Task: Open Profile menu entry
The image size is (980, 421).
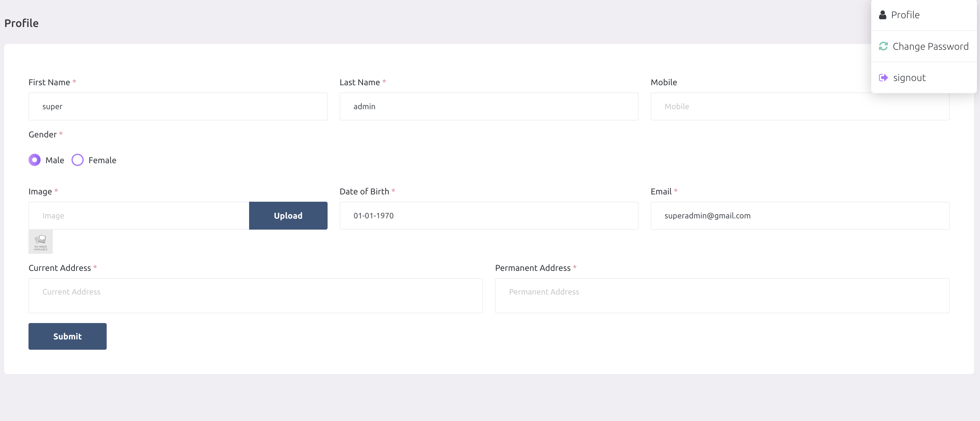Action: pyautogui.click(x=905, y=15)
